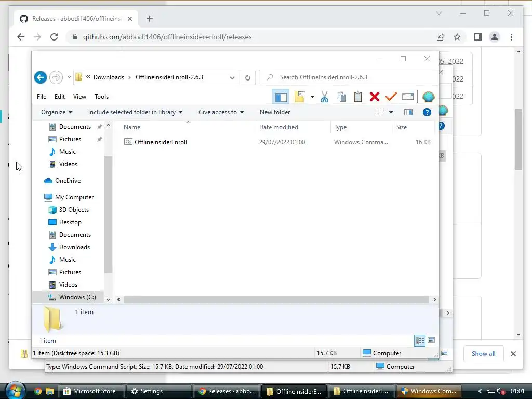Click the orange checkmark Properties icon
532x399 pixels.
tap(391, 97)
